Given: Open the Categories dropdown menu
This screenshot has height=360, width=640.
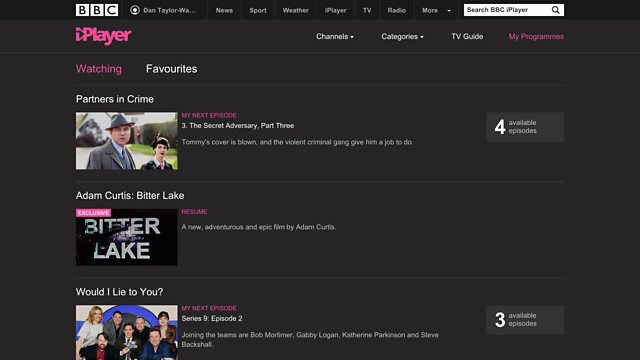Looking at the screenshot, I should (x=402, y=36).
